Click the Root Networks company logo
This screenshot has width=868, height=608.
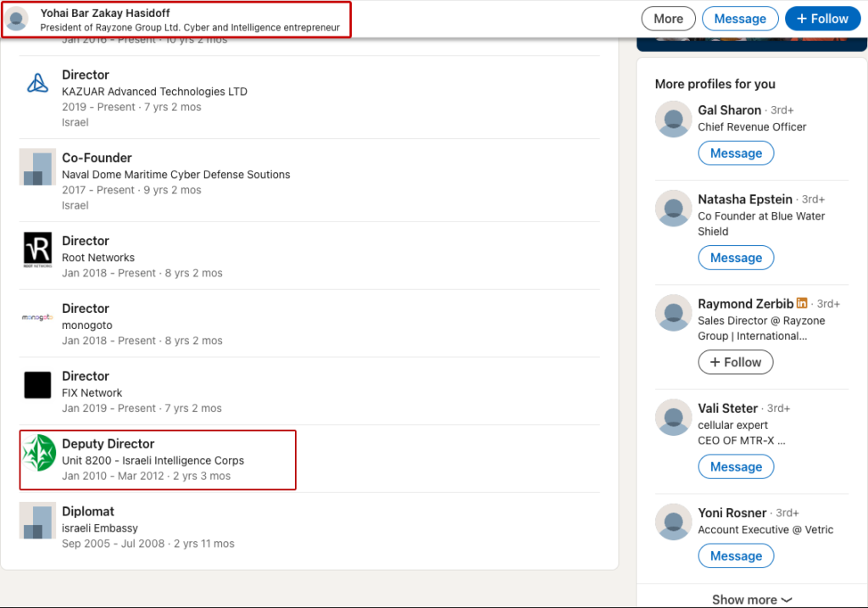pos(37,249)
